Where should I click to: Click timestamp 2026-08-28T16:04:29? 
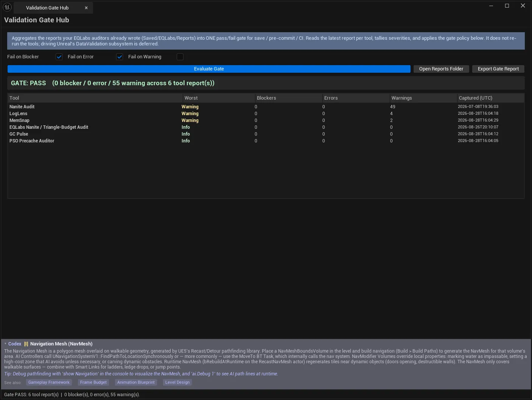478,120
